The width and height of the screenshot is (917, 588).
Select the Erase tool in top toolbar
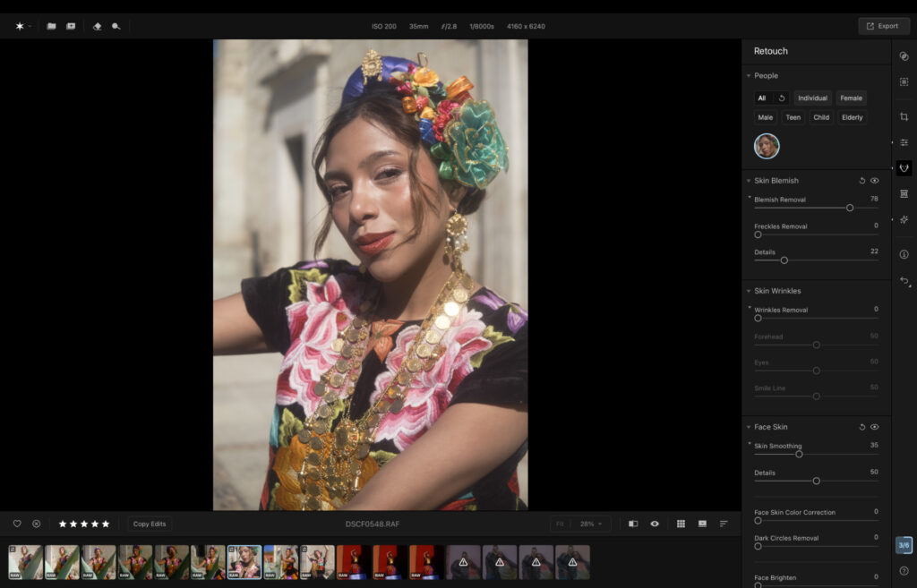point(97,26)
